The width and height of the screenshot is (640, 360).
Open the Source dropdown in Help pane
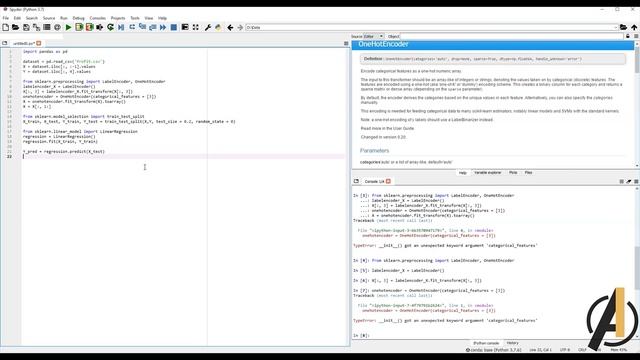[x=373, y=36]
